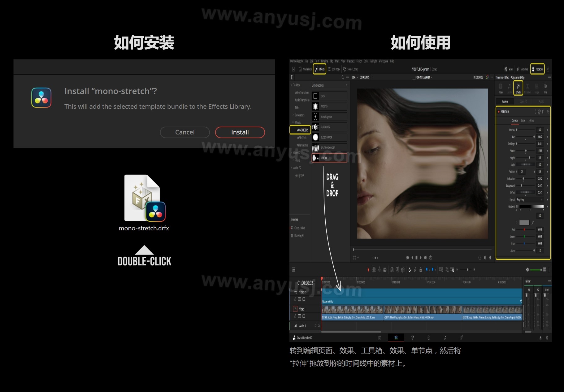Open the Workspace menu
Viewport: 564px width, 392px height.
pos(384,61)
